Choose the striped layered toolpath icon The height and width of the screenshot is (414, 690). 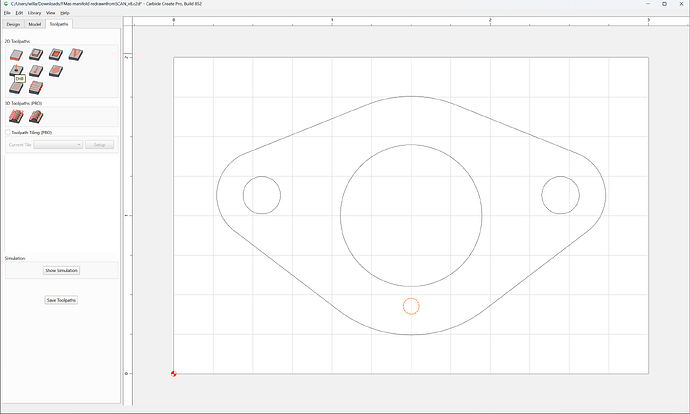tap(36, 88)
